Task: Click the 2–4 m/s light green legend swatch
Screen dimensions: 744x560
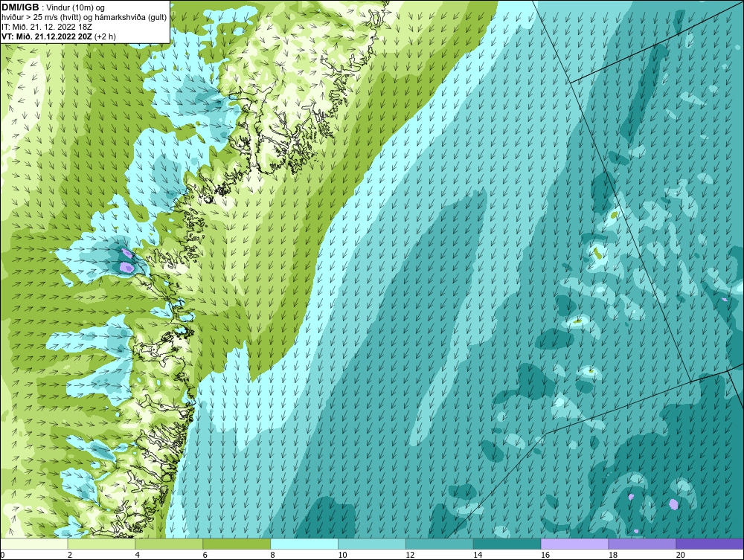Action: click(101, 544)
